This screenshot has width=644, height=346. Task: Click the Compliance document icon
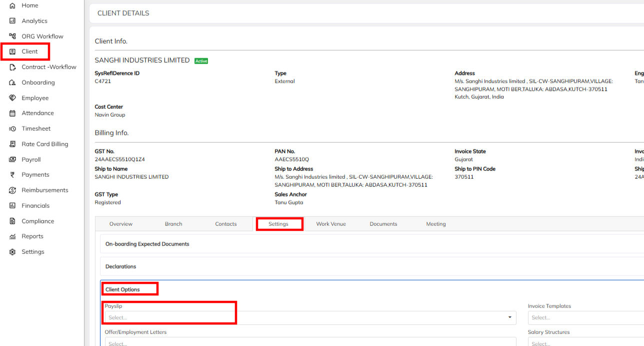point(12,221)
